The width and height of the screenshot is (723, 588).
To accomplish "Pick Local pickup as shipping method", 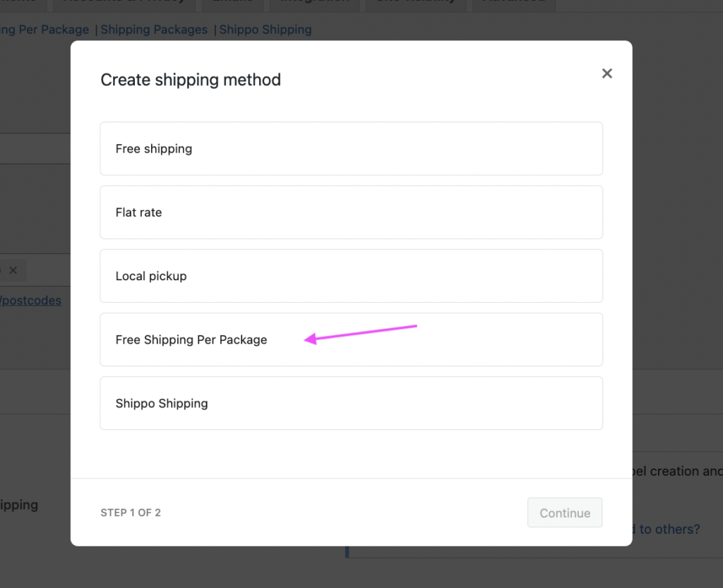I will coord(351,276).
